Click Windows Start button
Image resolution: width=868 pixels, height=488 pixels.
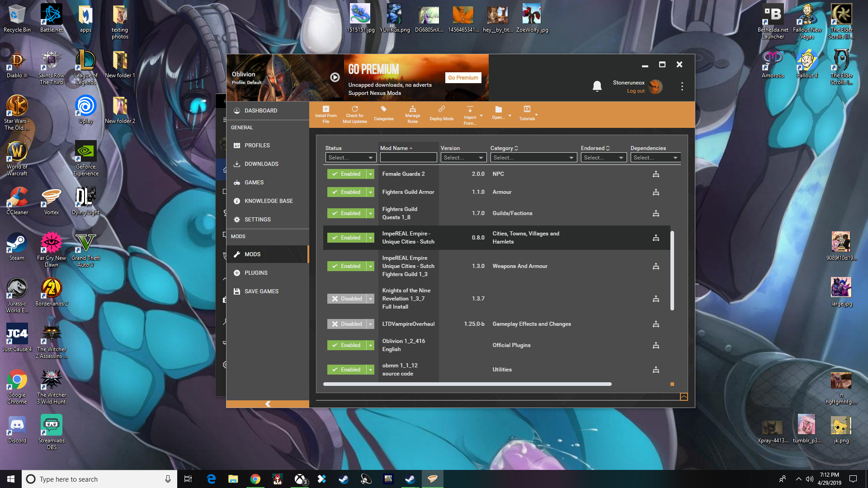tap(11, 479)
